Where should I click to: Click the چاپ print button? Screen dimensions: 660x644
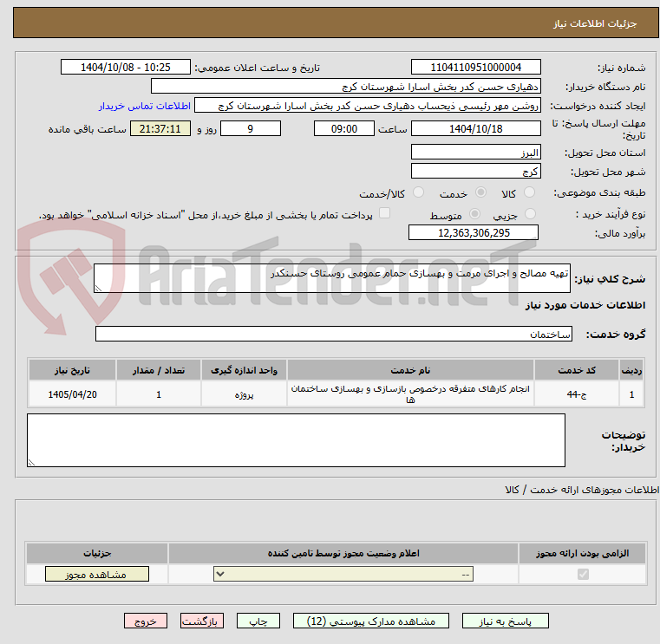pyautogui.click(x=258, y=621)
